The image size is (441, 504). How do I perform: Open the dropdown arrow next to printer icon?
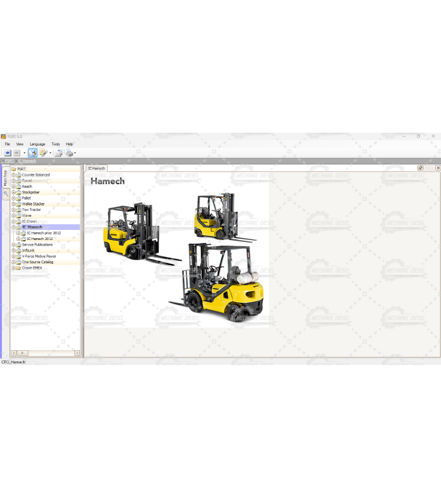point(75,153)
